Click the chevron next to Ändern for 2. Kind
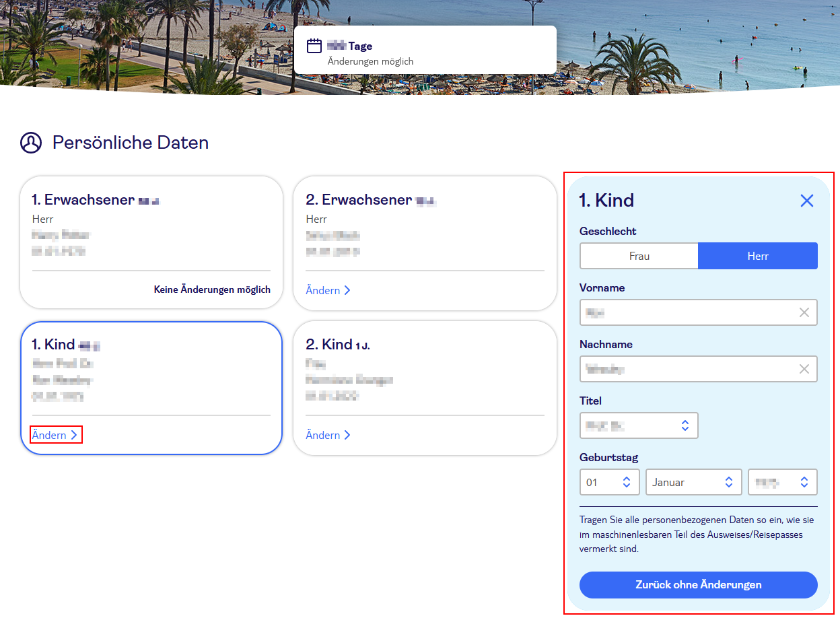This screenshot has width=840, height=618. (x=348, y=435)
